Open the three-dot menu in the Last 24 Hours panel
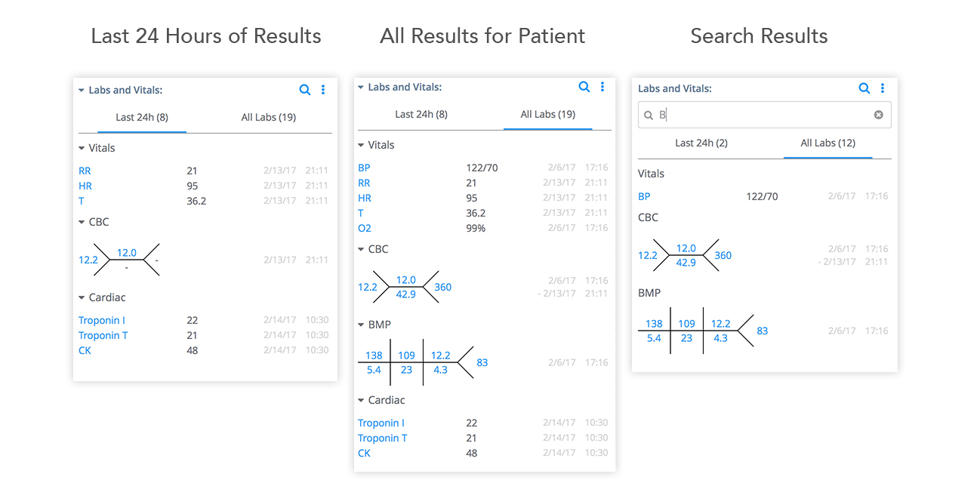 click(x=323, y=90)
